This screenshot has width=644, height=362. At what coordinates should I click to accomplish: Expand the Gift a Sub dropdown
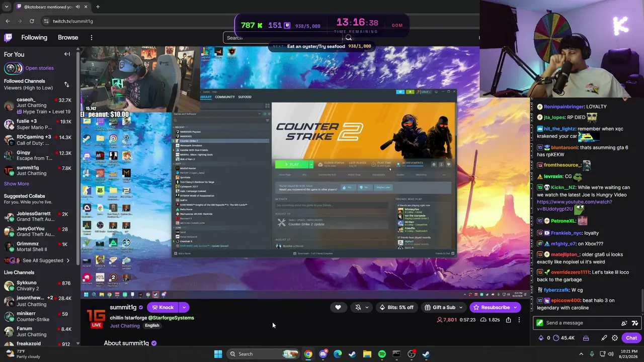(461, 307)
